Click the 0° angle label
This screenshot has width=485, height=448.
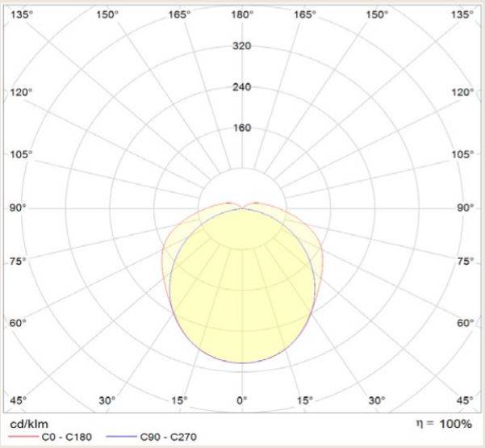(x=242, y=400)
